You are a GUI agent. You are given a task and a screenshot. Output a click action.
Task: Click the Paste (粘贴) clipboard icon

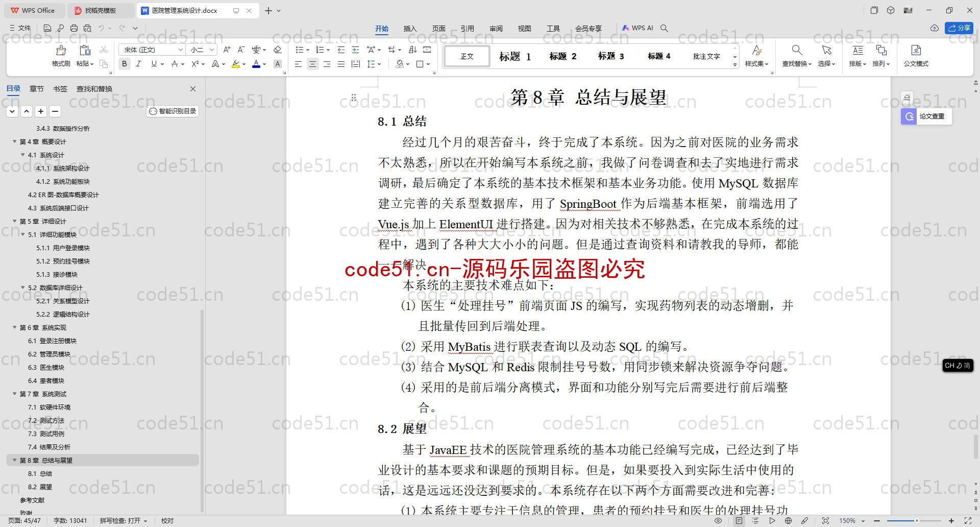(85, 50)
